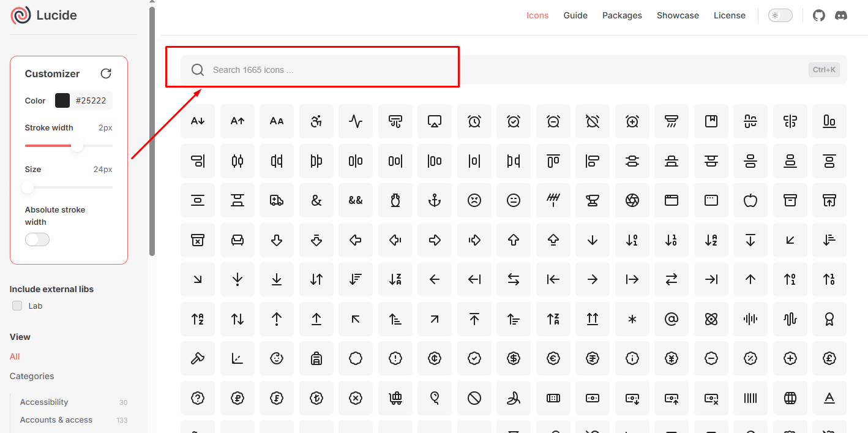Enable the Absolute stroke width toggle

[x=37, y=239]
